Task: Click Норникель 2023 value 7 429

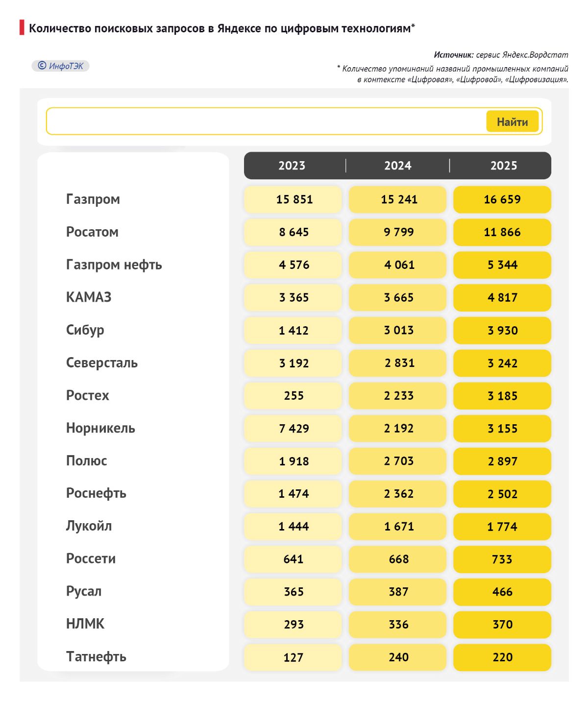Action: pos(294,429)
